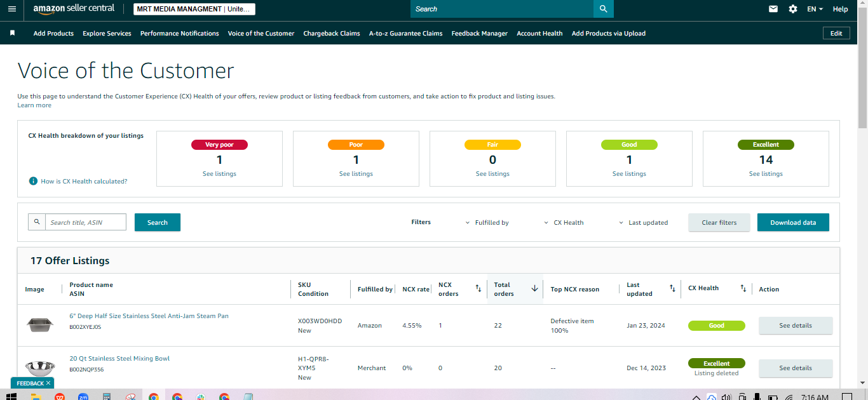Click Download data button
This screenshot has height=400, width=868.
(793, 222)
